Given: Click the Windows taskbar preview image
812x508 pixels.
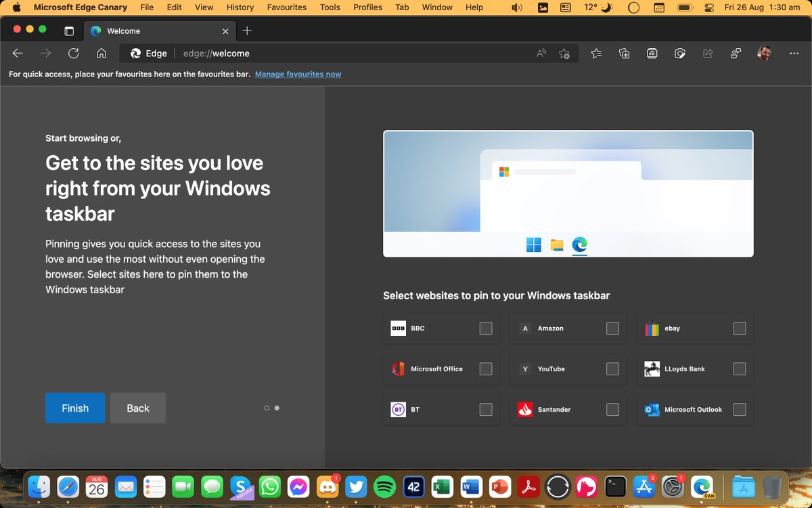Looking at the screenshot, I should pos(568,194).
